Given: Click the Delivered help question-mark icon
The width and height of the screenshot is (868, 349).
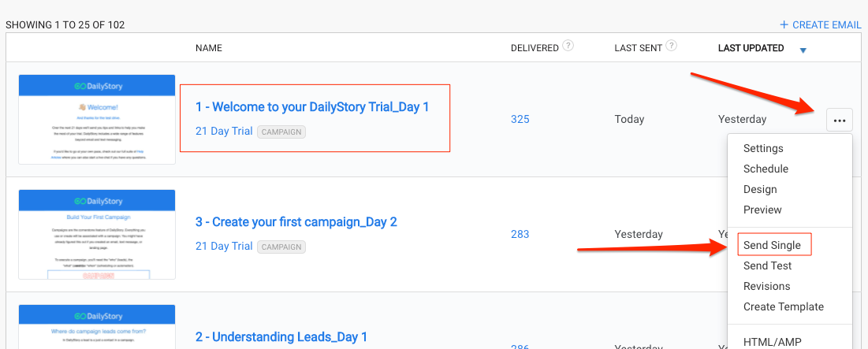Looking at the screenshot, I should 568,46.
